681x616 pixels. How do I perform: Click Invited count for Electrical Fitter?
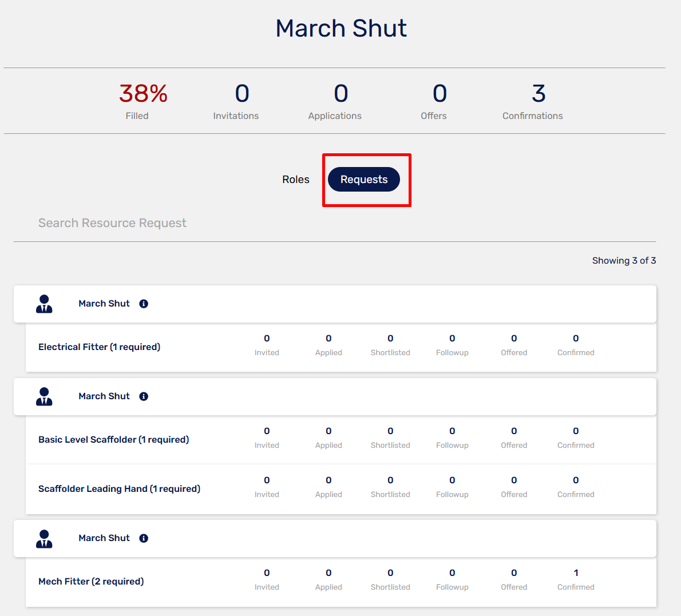(x=267, y=345)
